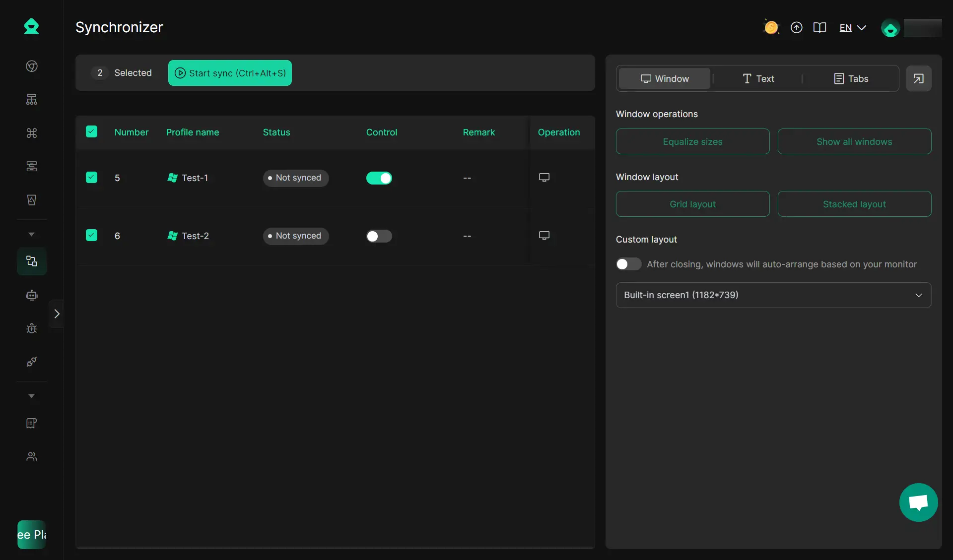Toggle auto-arrange custom layout switch
The width and height of the screenshot is (953, 560).
click(x=628, y=264)
